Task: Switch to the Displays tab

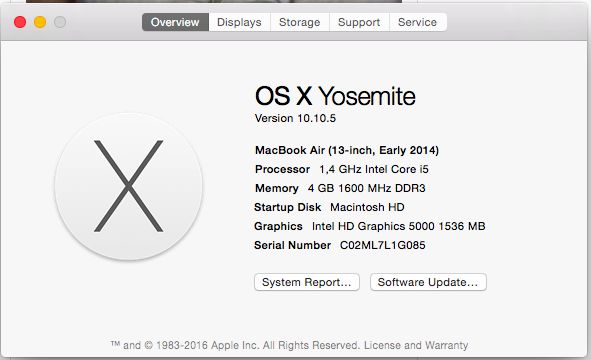Action: pyautogui.click(x=239, y=22)
